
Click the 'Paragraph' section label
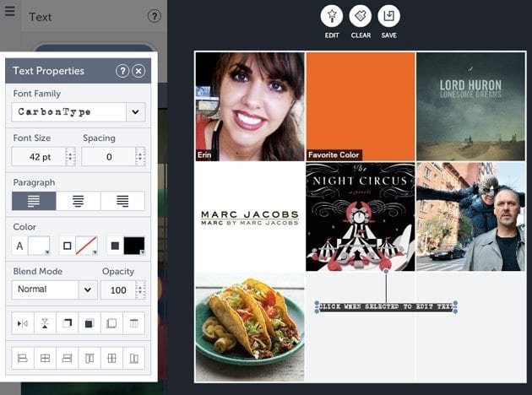point(34,182)
